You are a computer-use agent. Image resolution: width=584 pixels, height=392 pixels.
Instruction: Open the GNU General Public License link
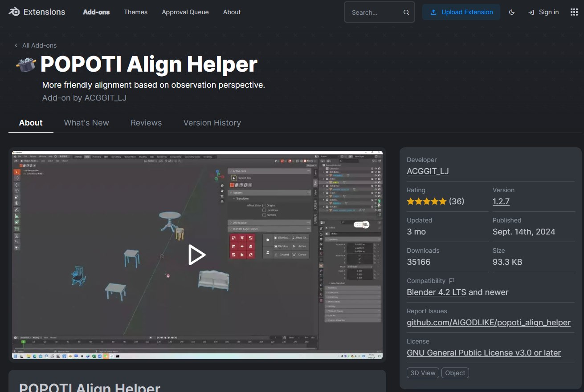click(x=484, y=353)
